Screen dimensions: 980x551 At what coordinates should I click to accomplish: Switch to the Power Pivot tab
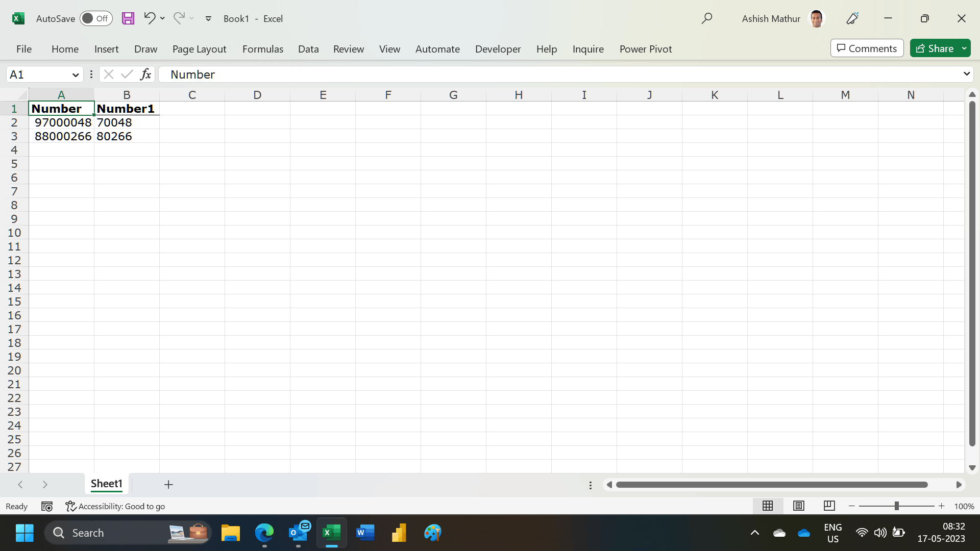(645, 48)
